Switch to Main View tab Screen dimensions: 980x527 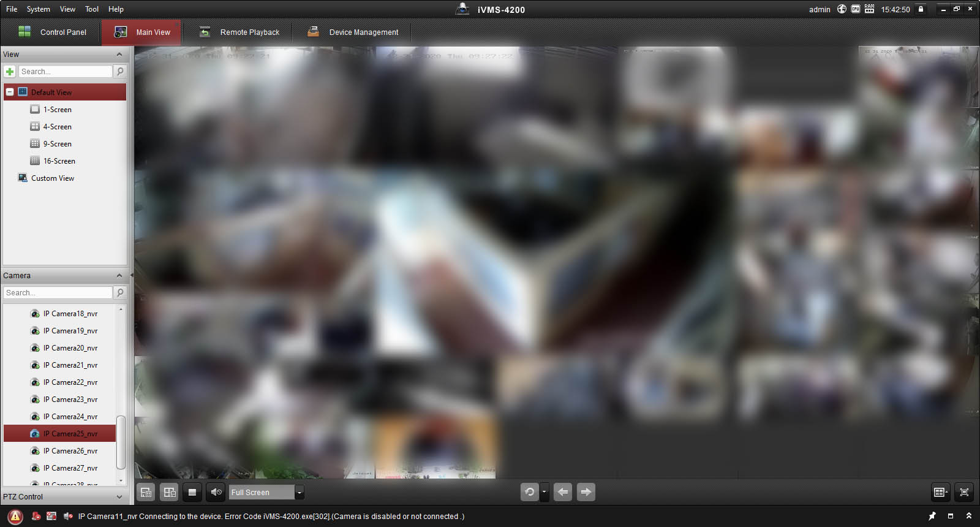click(x=142, y=32)
